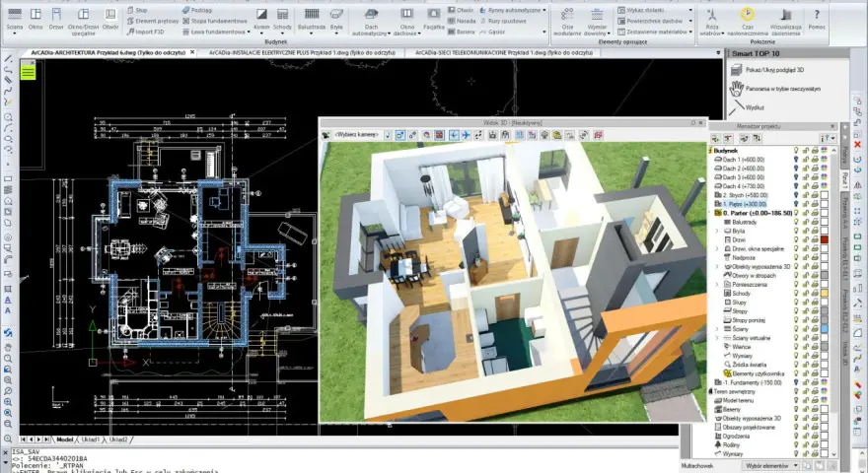This screenshot has width=868, height=473.
Task: Open the Róża wiatrów wind rose tool
Action: (x=712, y=21)
